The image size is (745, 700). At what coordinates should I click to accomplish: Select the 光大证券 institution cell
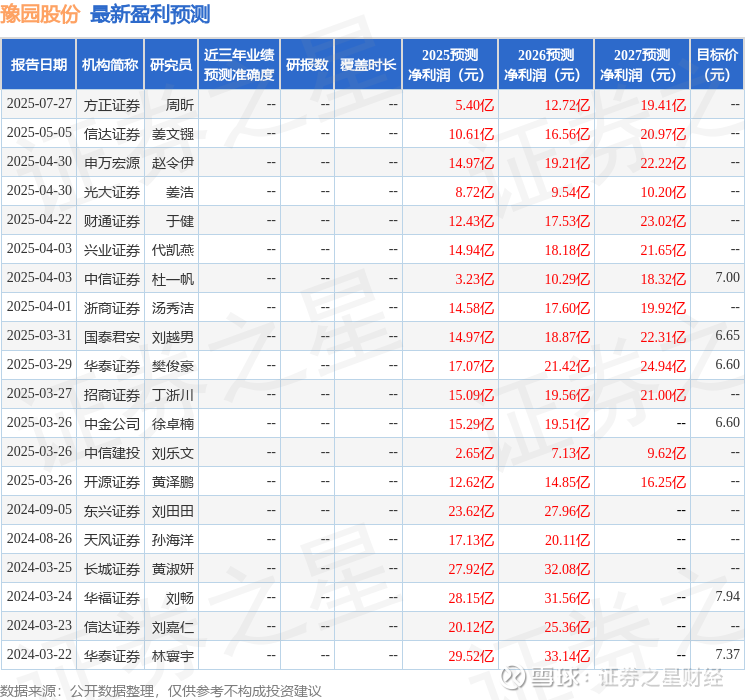(x=112, y=192)
